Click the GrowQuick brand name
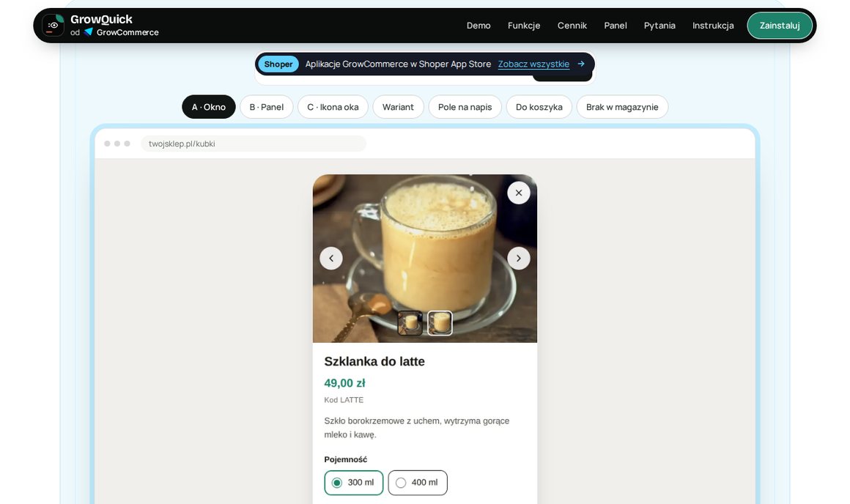 tap(101, 20)
